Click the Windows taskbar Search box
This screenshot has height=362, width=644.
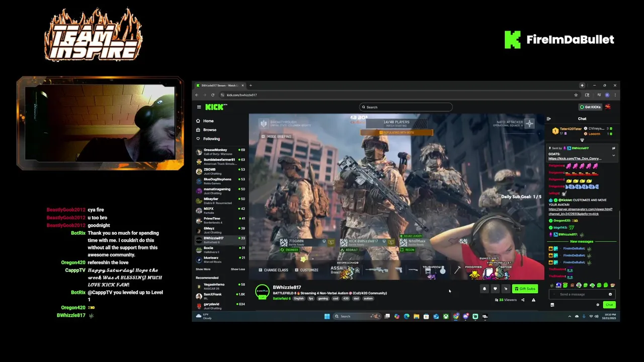[357, 317]
